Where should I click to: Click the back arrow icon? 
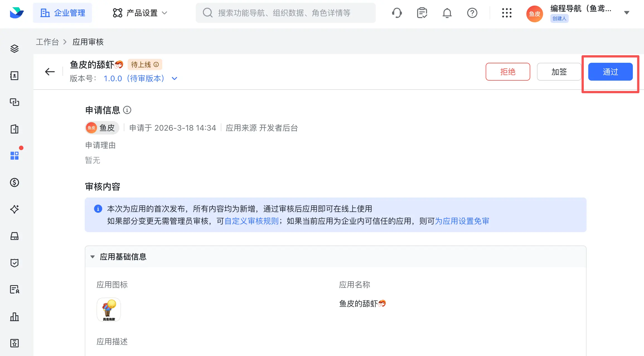click(50, 72)
